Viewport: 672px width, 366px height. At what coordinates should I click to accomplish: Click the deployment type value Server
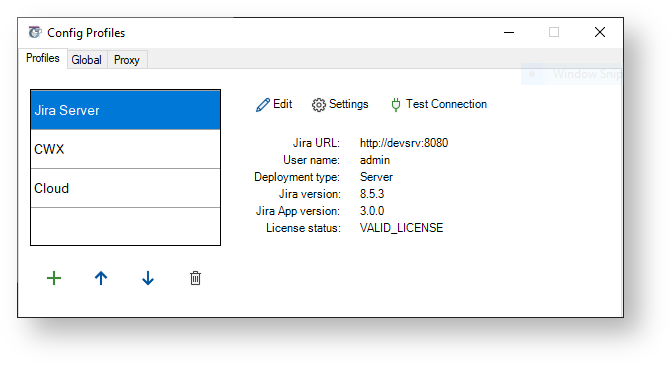[x=376, y=177]
